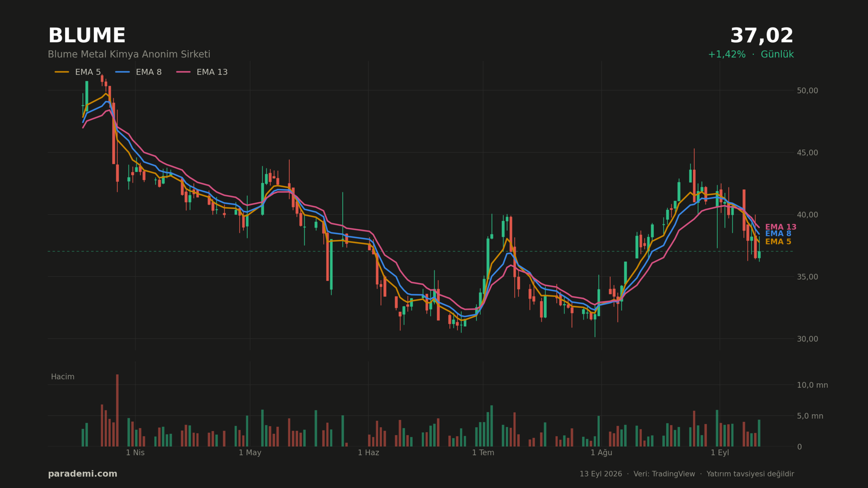The image size is (868, 488).
Task: Click the 45,00 price axis label
Action: 807,153
